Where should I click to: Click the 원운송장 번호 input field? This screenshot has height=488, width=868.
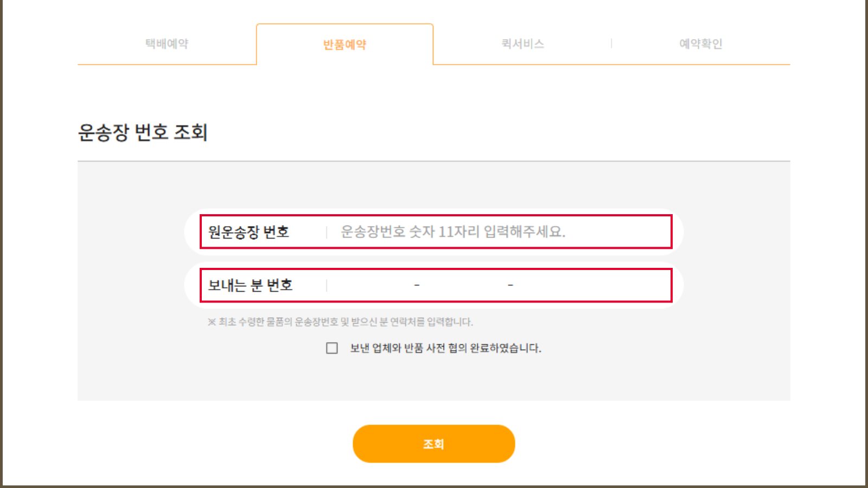pyautogui.click(x=488, y=232)
